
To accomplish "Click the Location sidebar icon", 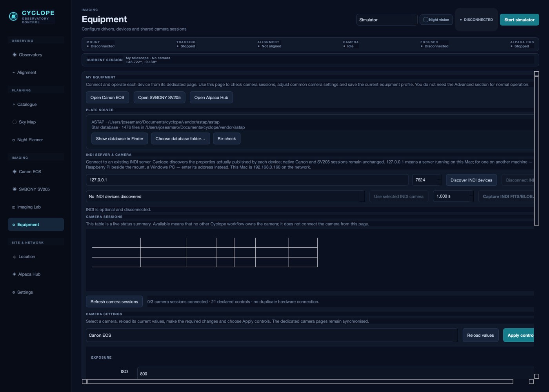I will tap(15, 257).
